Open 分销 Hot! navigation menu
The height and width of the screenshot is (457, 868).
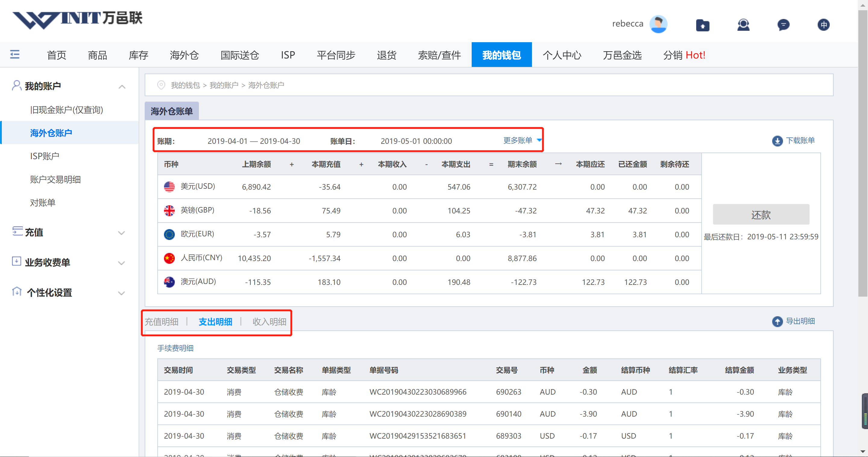coord(684,55)
